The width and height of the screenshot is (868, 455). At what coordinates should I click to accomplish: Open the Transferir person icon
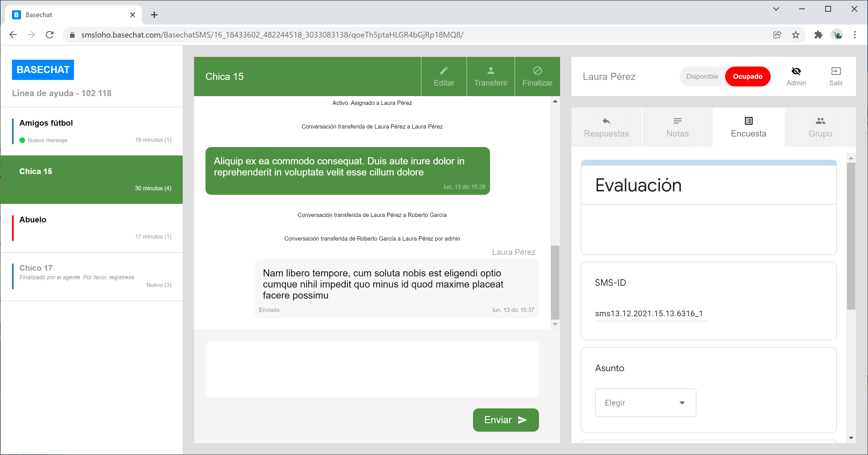[490, 71]
